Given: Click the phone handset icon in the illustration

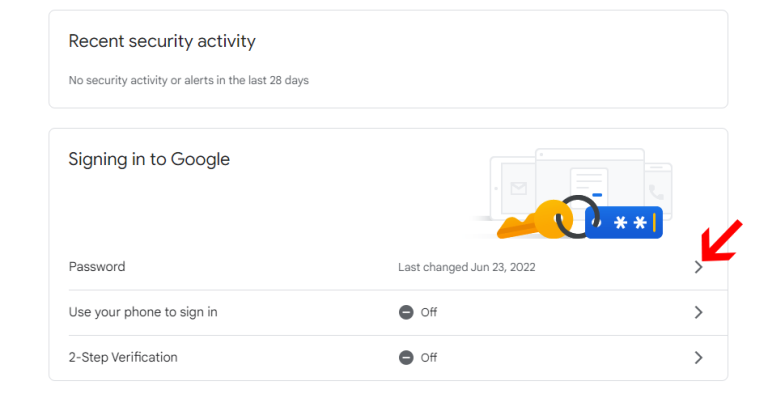Looking at the screenshot, I should (x=656, y=192).
